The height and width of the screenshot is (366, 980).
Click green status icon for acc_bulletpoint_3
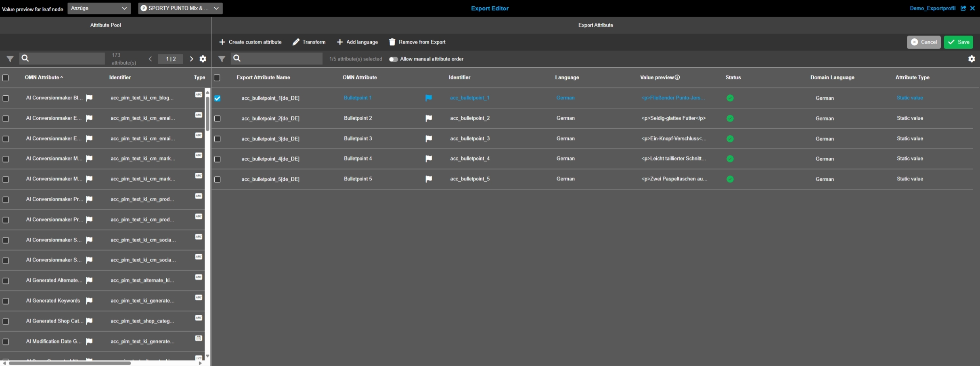(x=730, y=139)
